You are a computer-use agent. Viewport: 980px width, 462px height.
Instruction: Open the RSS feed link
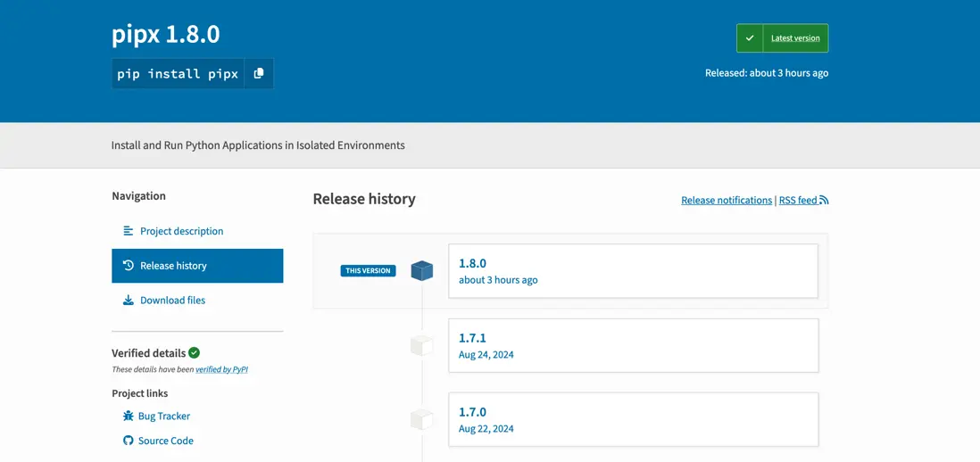point(798,201)
